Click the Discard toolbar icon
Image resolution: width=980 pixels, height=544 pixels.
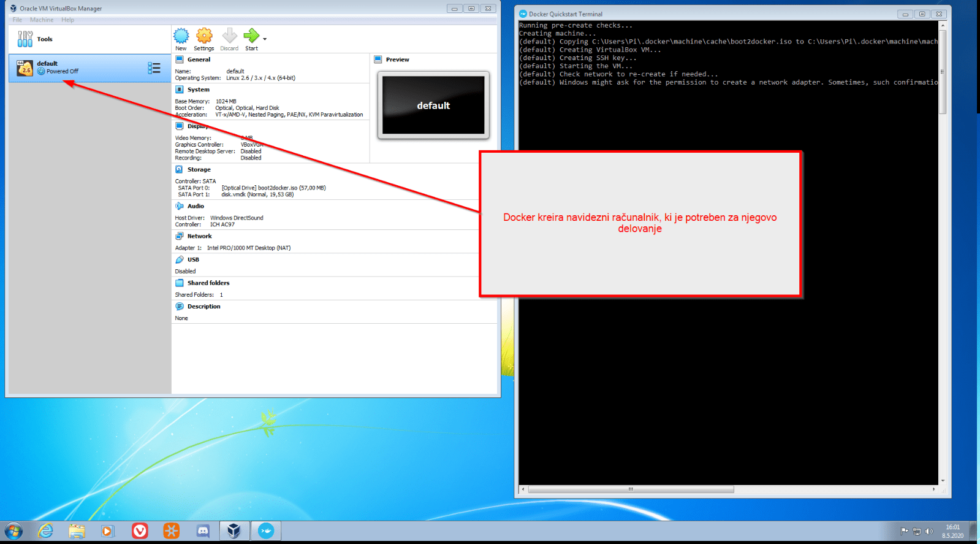229,36
